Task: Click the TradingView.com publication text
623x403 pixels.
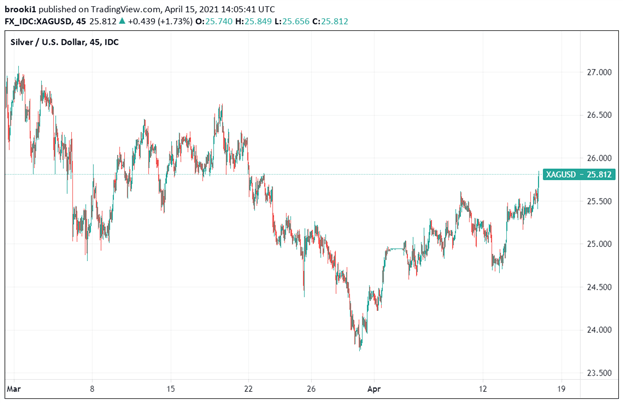Action: (125, 9)
